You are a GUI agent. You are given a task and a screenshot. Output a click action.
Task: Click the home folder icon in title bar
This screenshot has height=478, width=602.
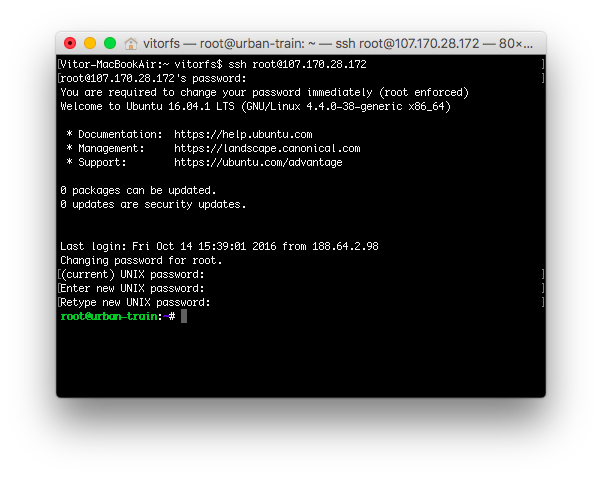(x=131, y=43)
